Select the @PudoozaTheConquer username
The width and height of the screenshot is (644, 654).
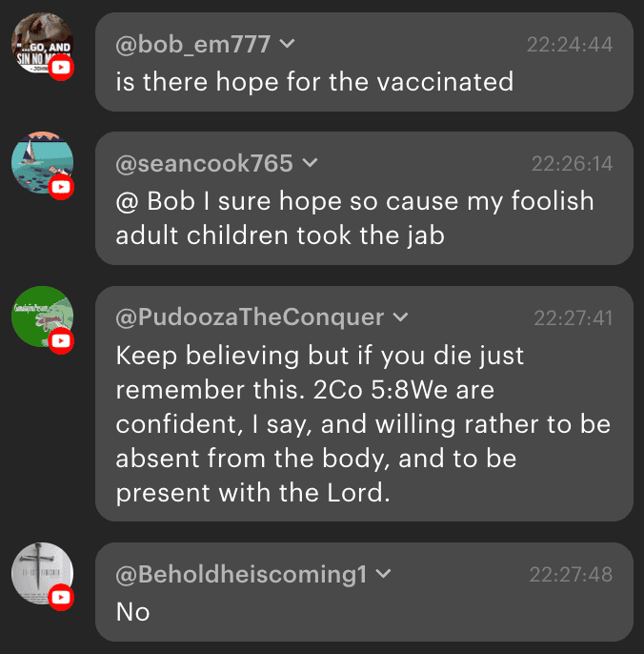pos(250,317)
